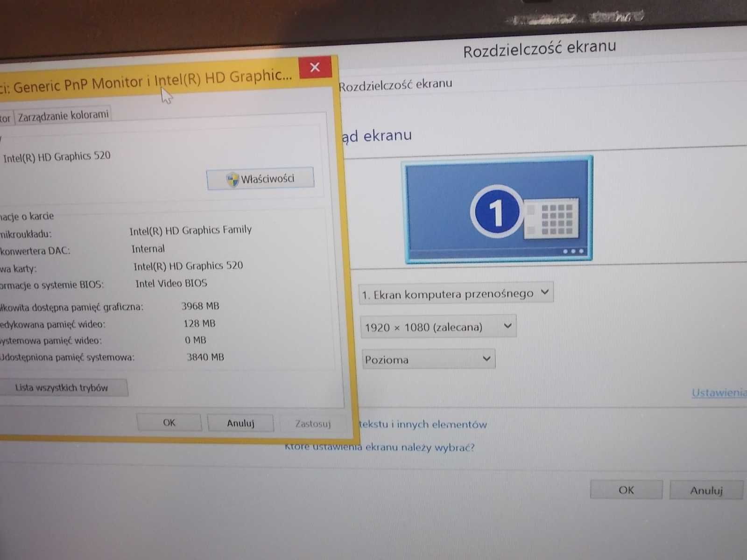747x560 pixels.
Task: Switch to the Zarządzanie kolorami tab
Action: click(63, 115)
